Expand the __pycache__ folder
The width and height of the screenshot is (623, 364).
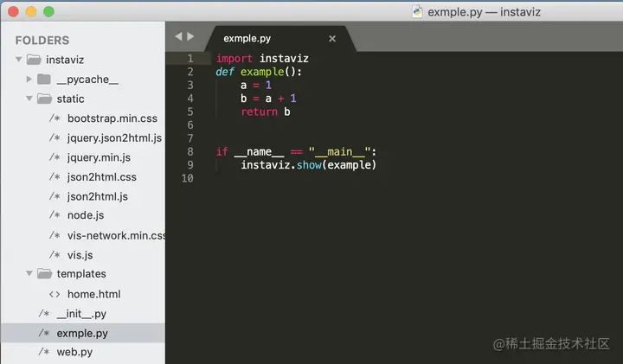tap(29, 79)
